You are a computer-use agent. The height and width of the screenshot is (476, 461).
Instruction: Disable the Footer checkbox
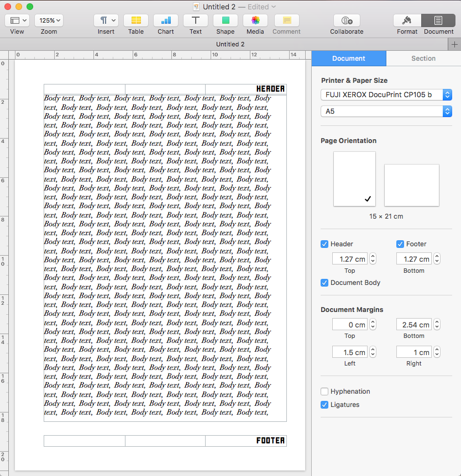click(400, 244)
